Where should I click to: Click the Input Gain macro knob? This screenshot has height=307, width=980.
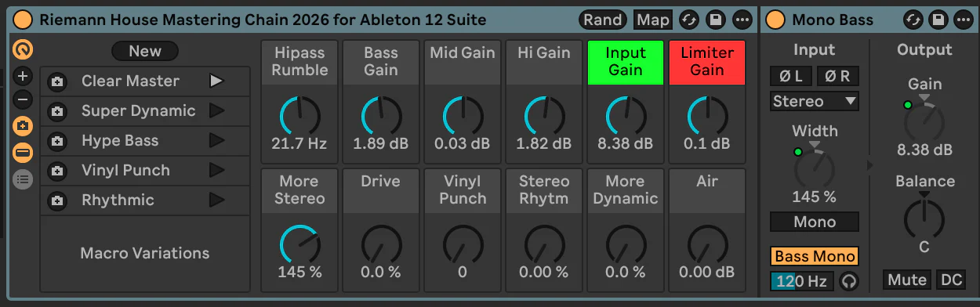pos(626,116)
